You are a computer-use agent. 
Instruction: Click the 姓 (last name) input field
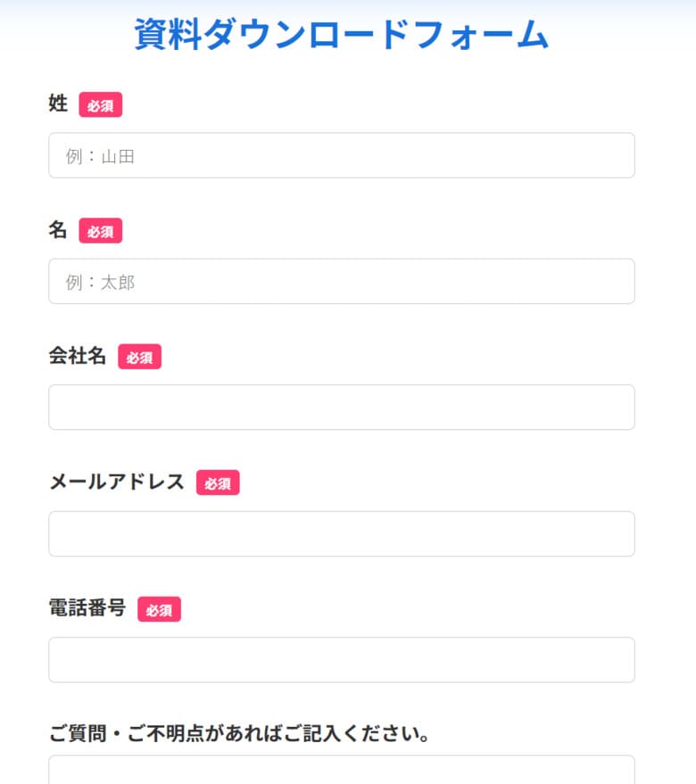342,155
